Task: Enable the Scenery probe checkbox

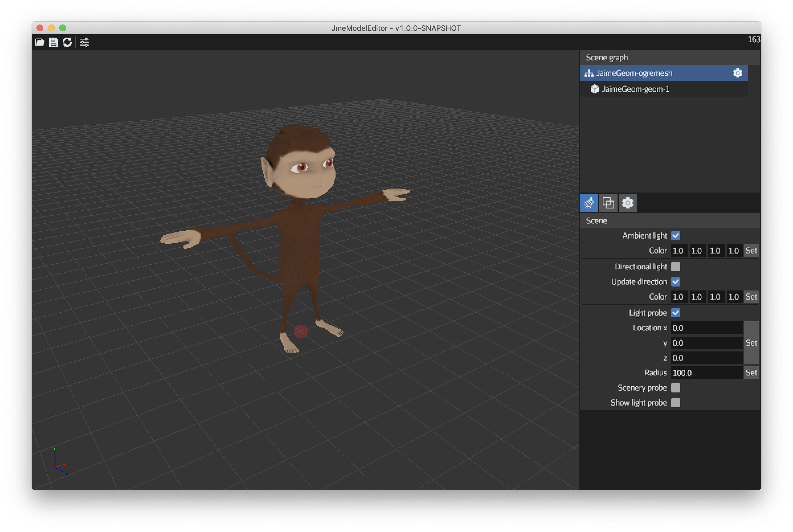Action: pyautogui.click(x=675, y=388)
